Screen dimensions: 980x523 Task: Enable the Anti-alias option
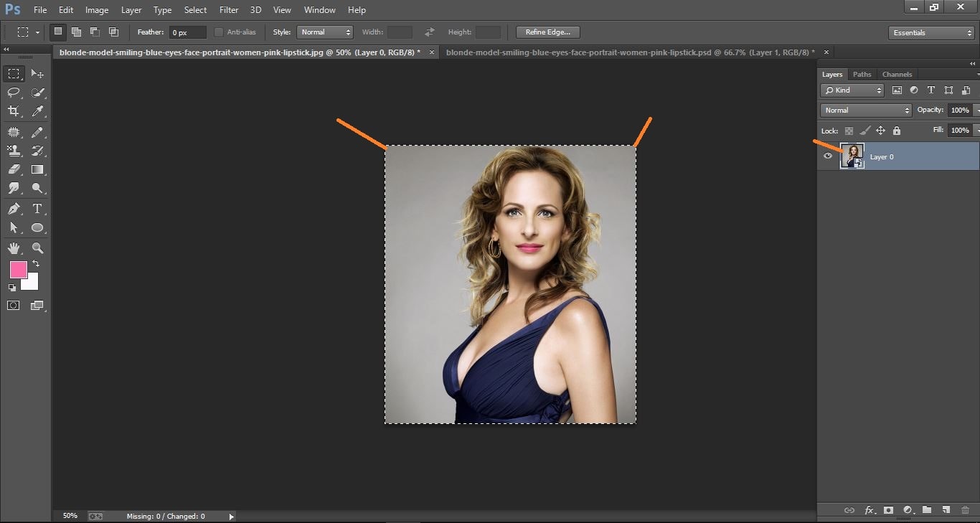tap(218, 32)
